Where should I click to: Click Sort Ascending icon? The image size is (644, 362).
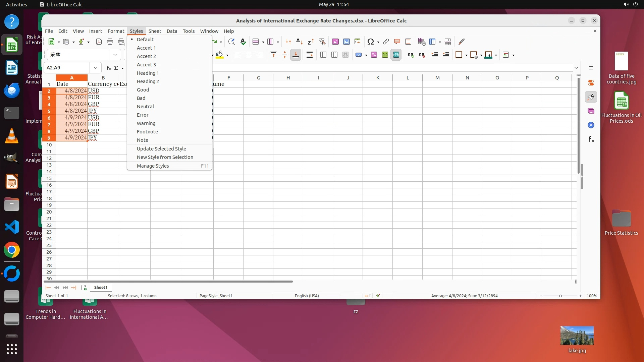pos(299,42)
